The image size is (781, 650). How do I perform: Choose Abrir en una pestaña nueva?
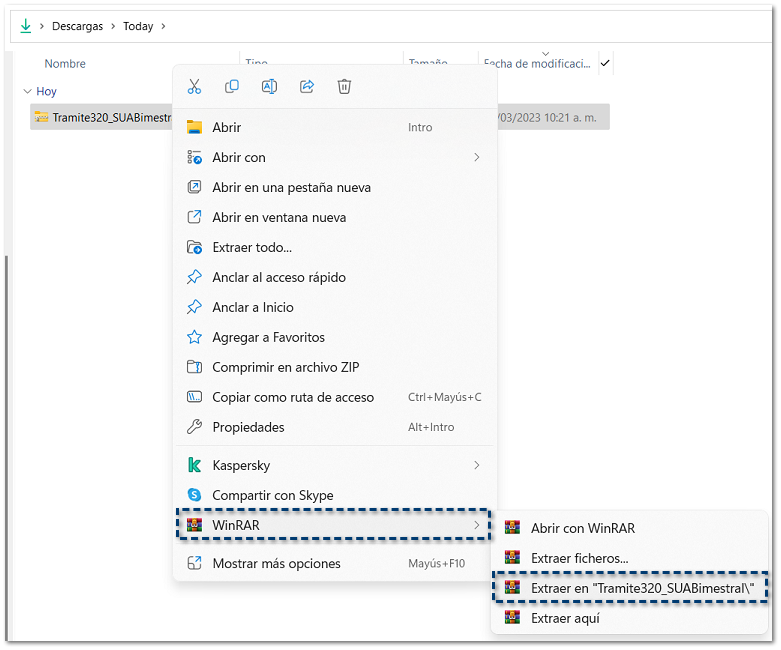[x=335, y=187]
